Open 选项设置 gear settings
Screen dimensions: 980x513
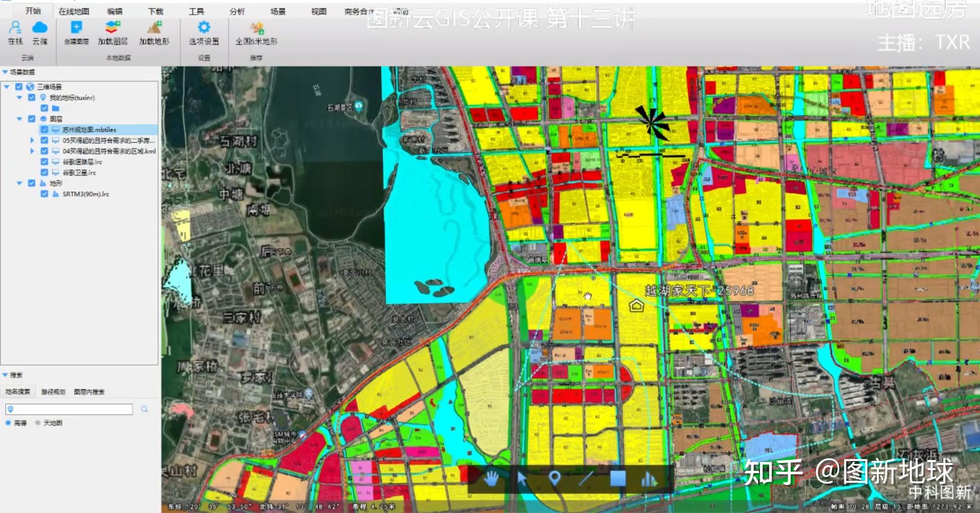pyautogui.click(x=204, y=28)
